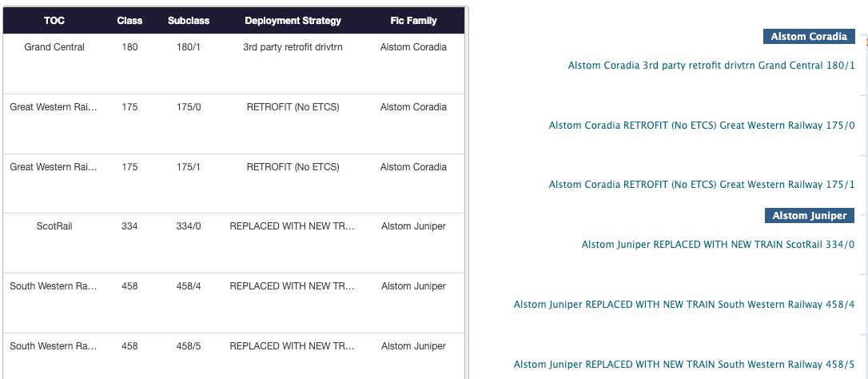Viewport: 868px width, 379px height.
Task: Sort by the TOC column header
Action: tap(54, 21)
